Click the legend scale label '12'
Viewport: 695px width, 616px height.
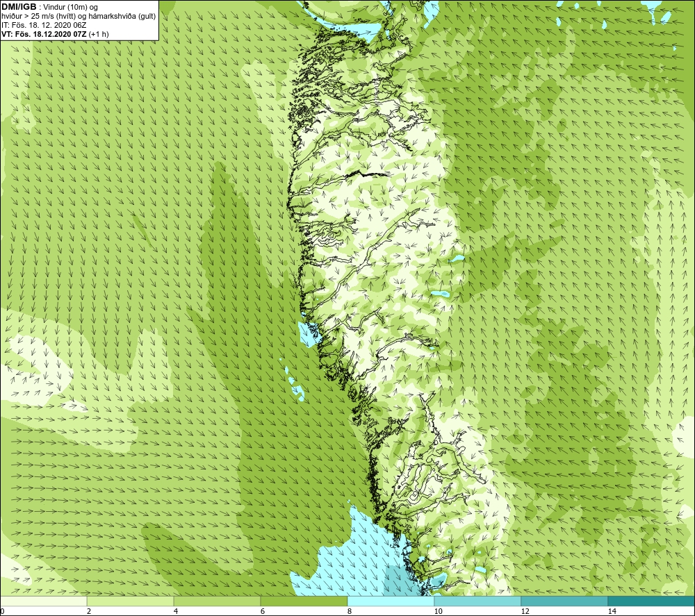pyautogui.click(x=525, y=612)
